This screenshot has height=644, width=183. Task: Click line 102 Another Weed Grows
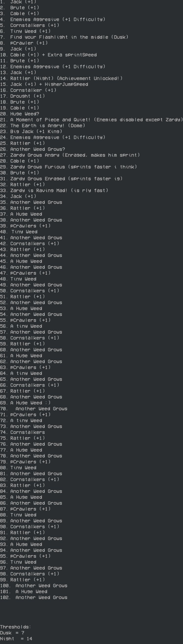[x=34, y=598]
